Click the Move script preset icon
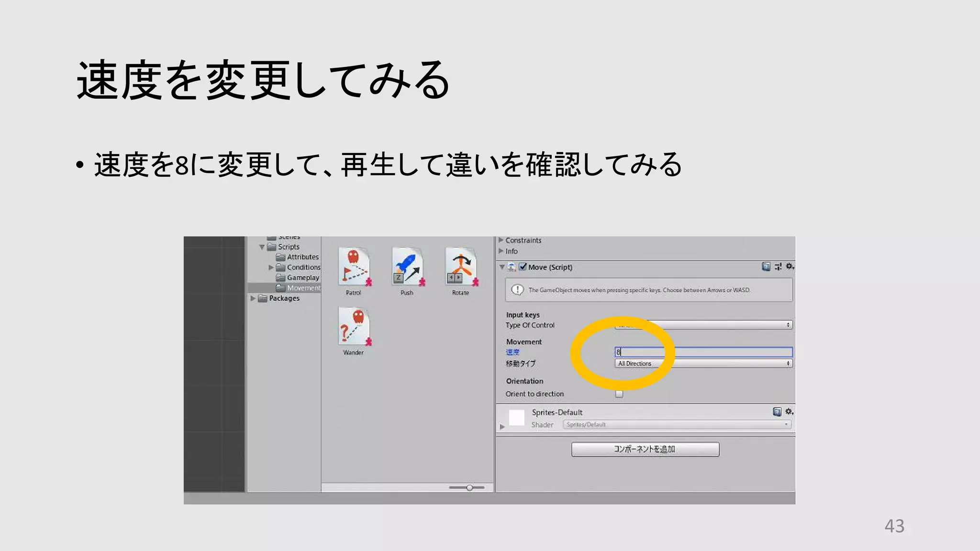980x551 pixels. (x=778, y=267)
